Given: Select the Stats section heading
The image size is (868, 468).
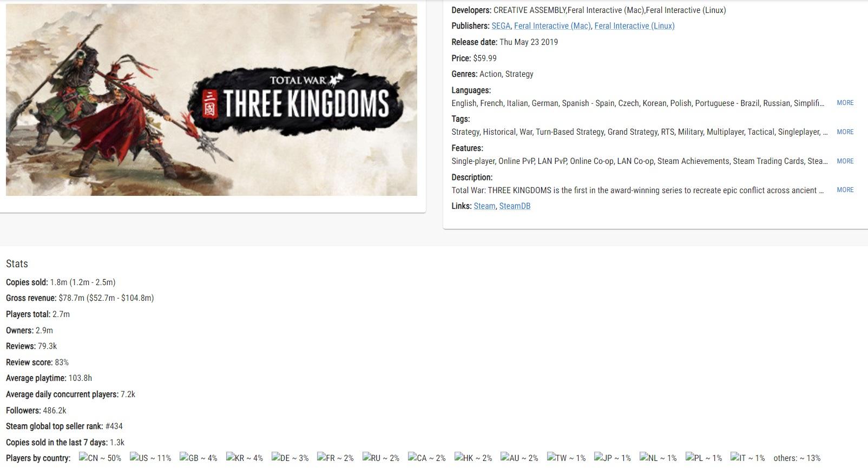Looking at the screenshot, I should point(17,264).
